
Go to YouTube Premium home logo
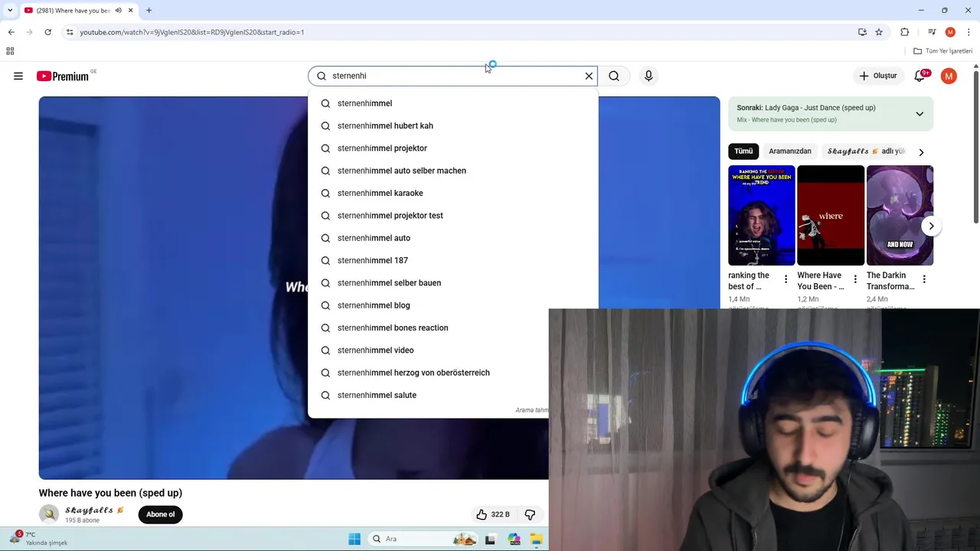pos(63,76)
